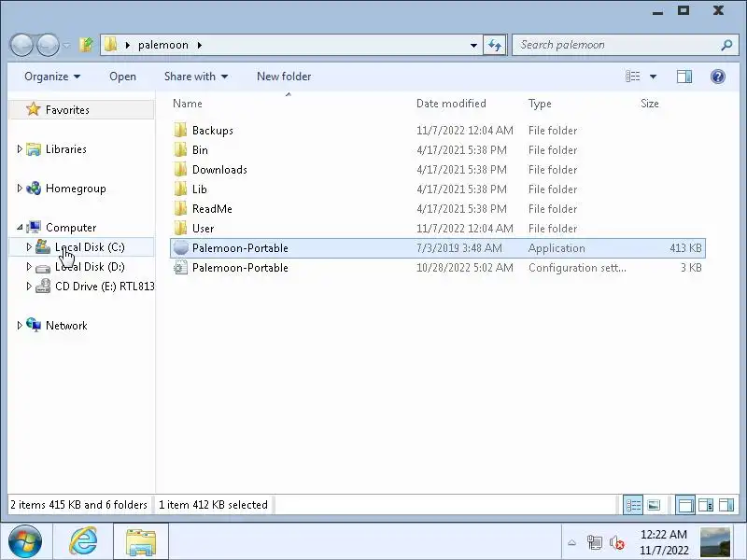The height and width of the screenshot is (560, 747).
Task: Go back with the Back arrow button
Action: (21, 45)
